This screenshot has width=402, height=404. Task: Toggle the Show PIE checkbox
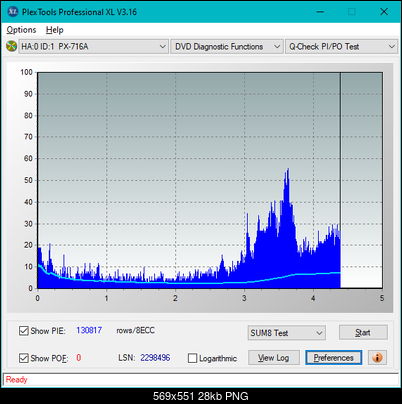pyautogui.click(x=24, y=331)
